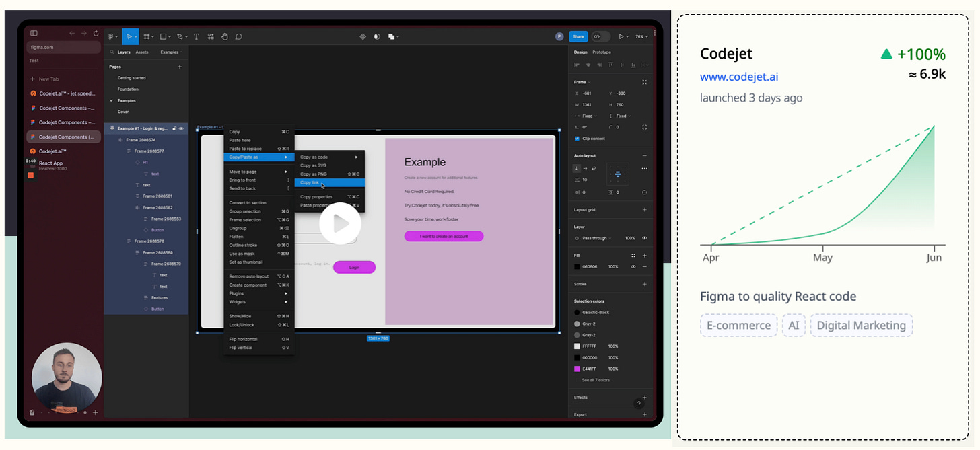Choose Copy as SVG
Image resolution: width=980 pixels, height=450 pixels.
click(329, 165)
